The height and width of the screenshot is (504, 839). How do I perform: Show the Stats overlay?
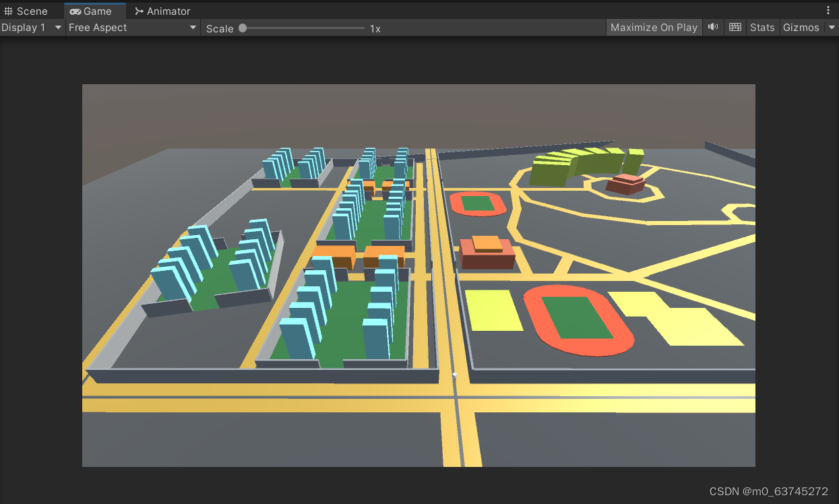(762, 28)
